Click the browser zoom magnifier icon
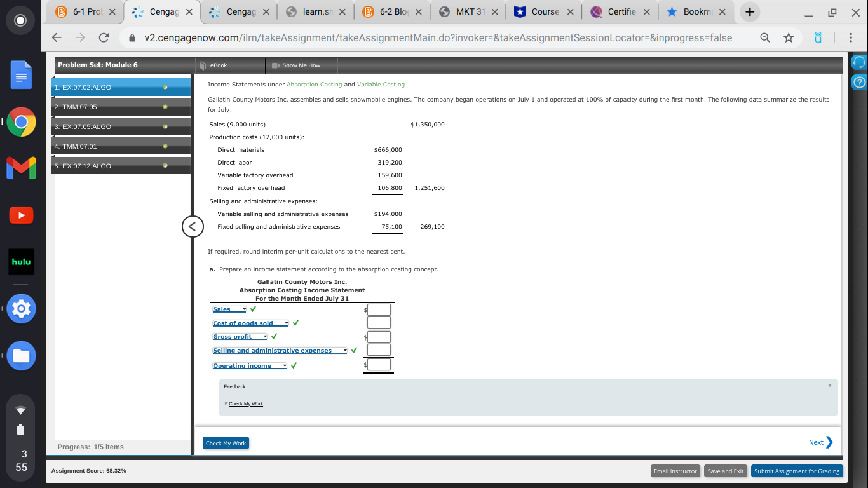The width and height of the screenshot is (868, 488). [x=766, y=38]
